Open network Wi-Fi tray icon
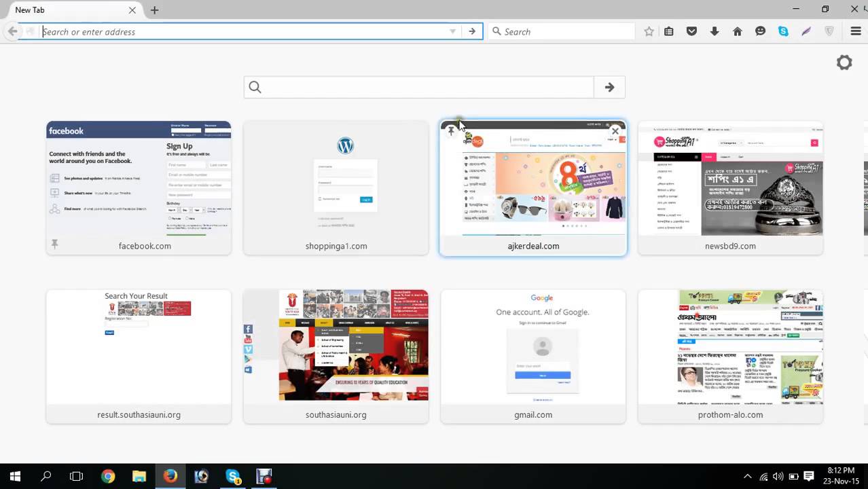The width and height of the screenshot is (868, 489). (763, 476)
